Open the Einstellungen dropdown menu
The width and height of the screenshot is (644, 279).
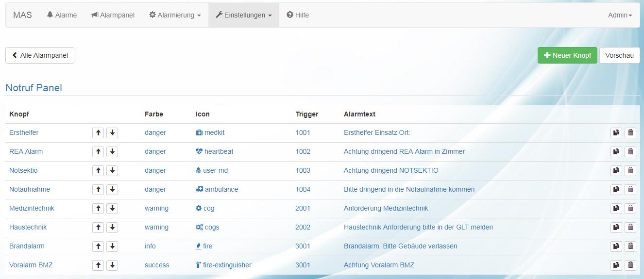tap(244, 15)
